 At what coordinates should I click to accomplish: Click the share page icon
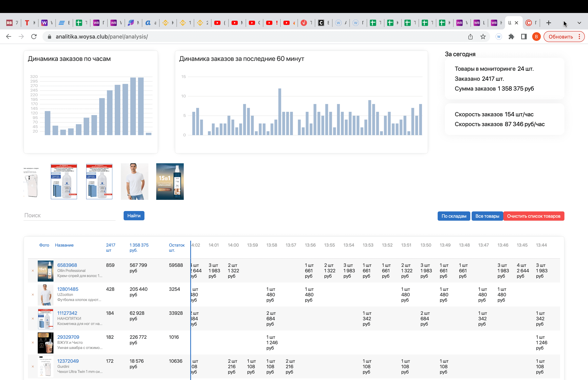[470, 37]
